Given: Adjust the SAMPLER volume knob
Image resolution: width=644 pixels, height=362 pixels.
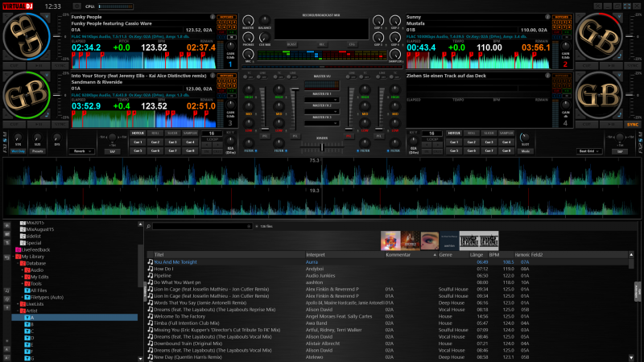Looking at the screenshot, I should pos(394,54).
